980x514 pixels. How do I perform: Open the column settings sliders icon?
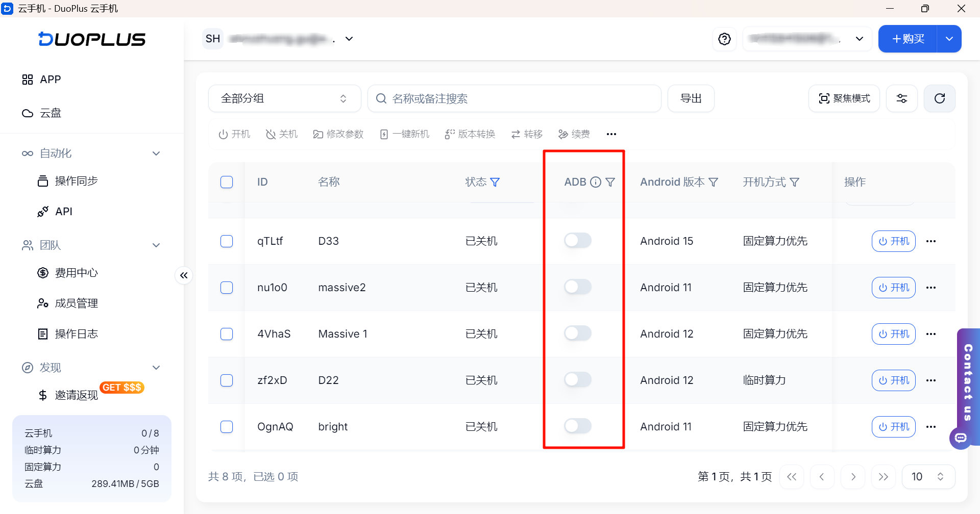tap(902, 98)
